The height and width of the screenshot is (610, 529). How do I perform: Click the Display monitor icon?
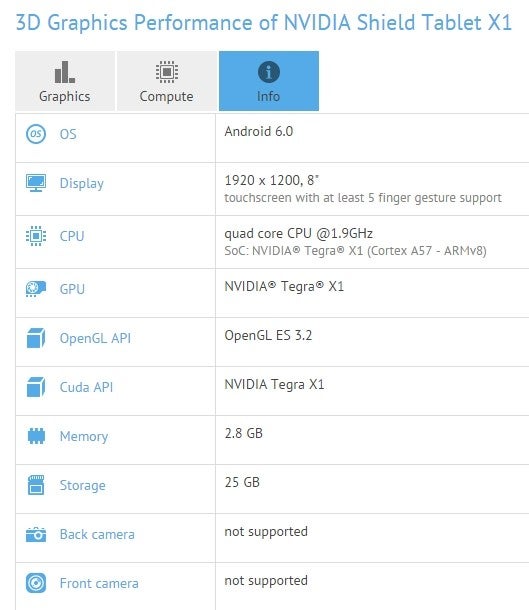tap(36, 183)
